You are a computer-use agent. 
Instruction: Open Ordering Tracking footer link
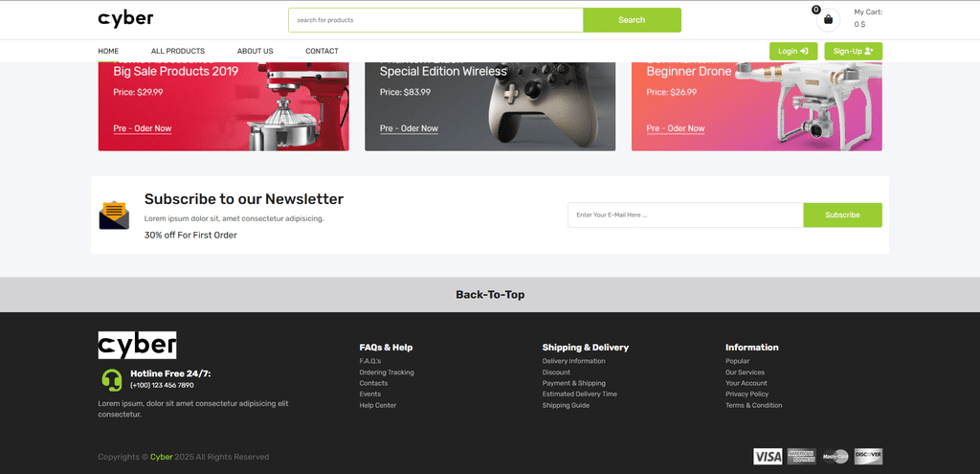(387, 372)
